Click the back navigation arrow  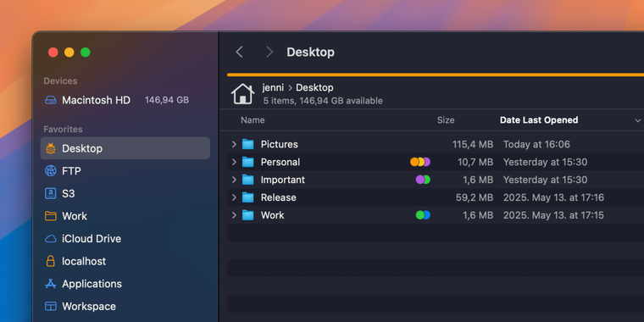pyautogui.click(x=240, y=53)
